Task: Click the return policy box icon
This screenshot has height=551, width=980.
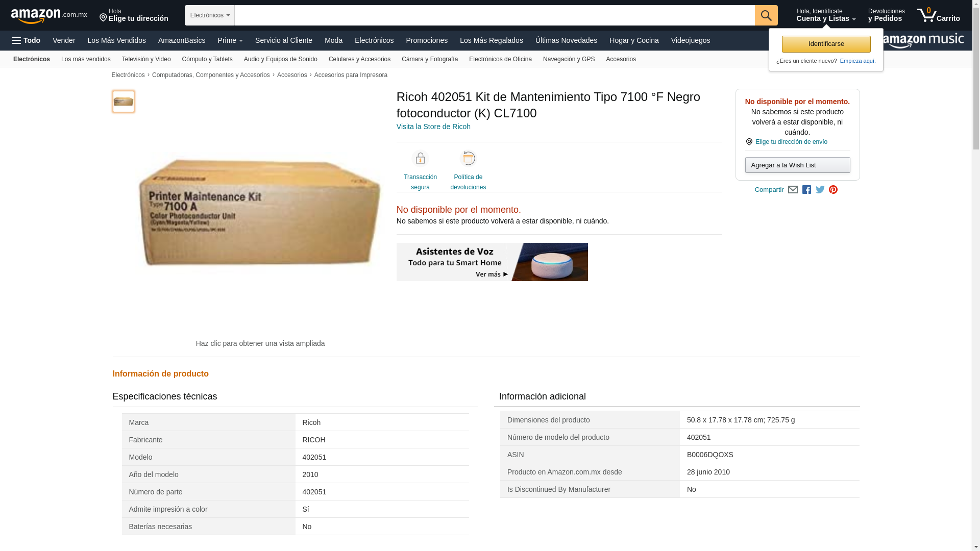Action: pos(468,159)
